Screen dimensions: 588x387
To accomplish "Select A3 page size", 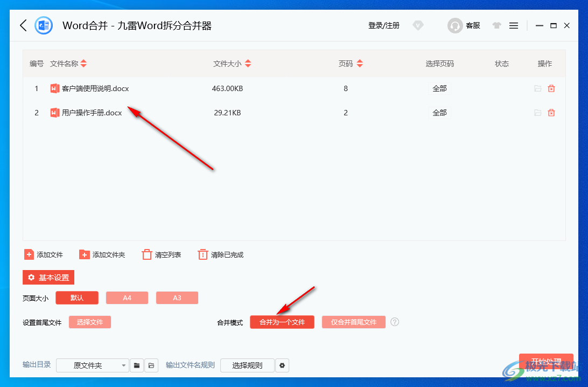I will [177, 298].
